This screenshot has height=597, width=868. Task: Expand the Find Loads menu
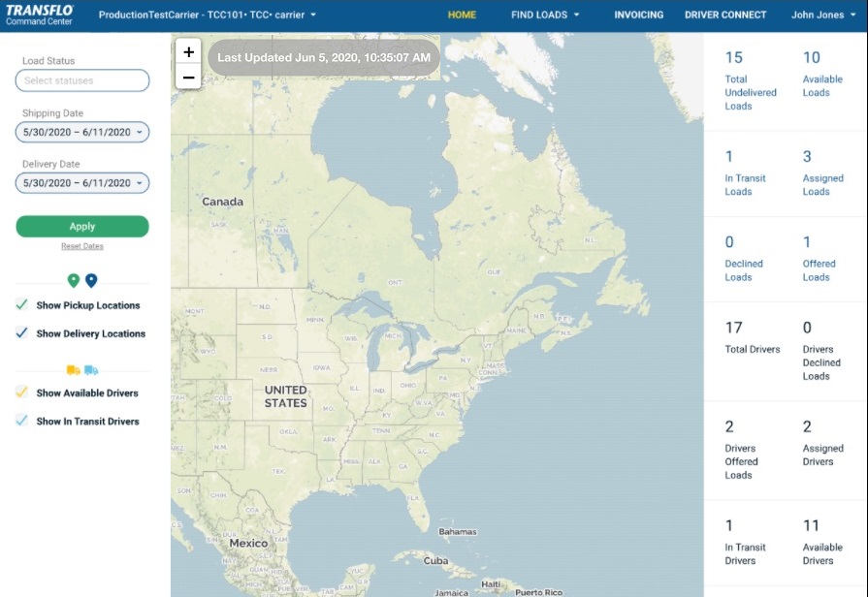tap(545, 15)
